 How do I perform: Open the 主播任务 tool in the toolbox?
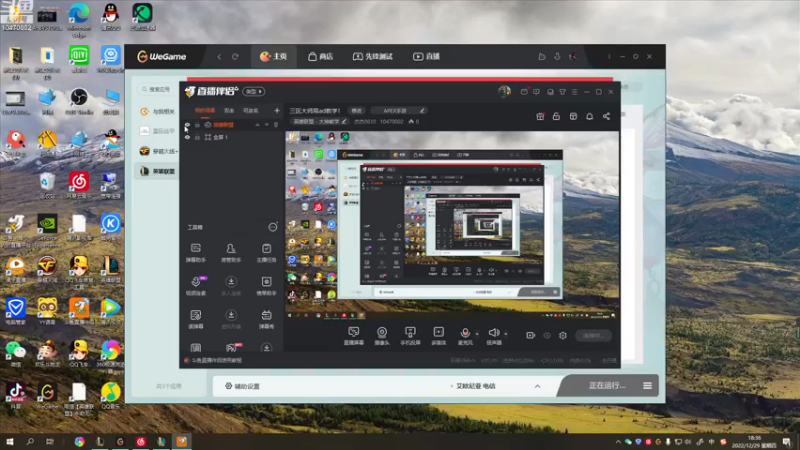pyautogui.click(x=266, y=253)
